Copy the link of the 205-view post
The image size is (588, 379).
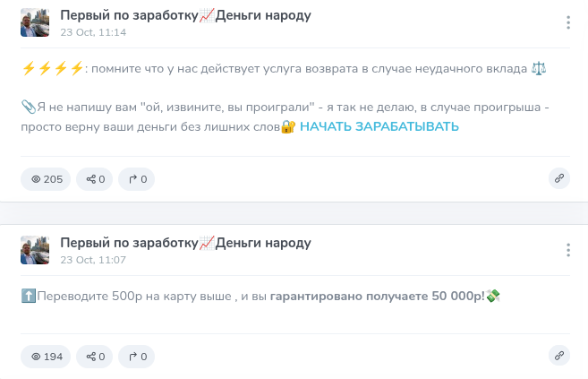[559, 178]
